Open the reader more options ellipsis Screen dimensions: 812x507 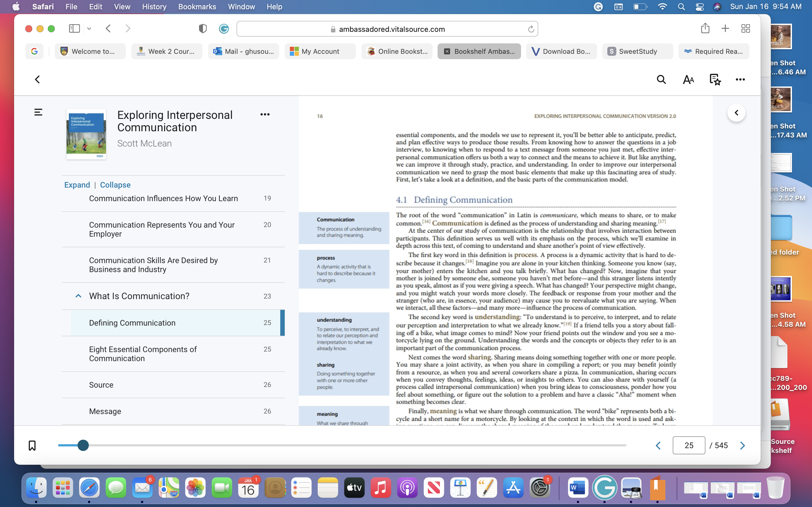pos(740,79)
